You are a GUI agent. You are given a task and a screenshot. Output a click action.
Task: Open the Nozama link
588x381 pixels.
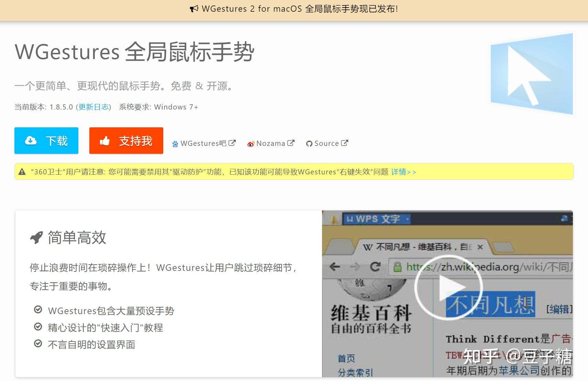click(271, 143)
